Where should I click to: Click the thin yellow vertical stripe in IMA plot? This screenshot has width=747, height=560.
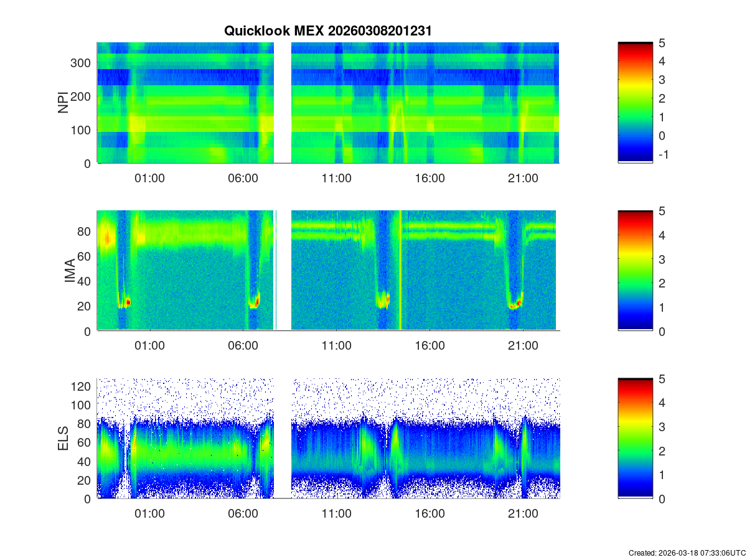tap(400, 271)
